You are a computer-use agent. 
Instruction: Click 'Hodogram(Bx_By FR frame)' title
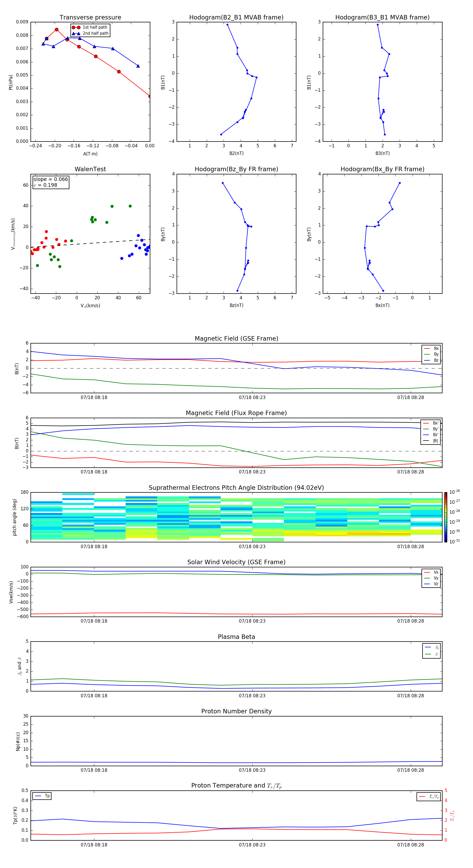(382, 169)
